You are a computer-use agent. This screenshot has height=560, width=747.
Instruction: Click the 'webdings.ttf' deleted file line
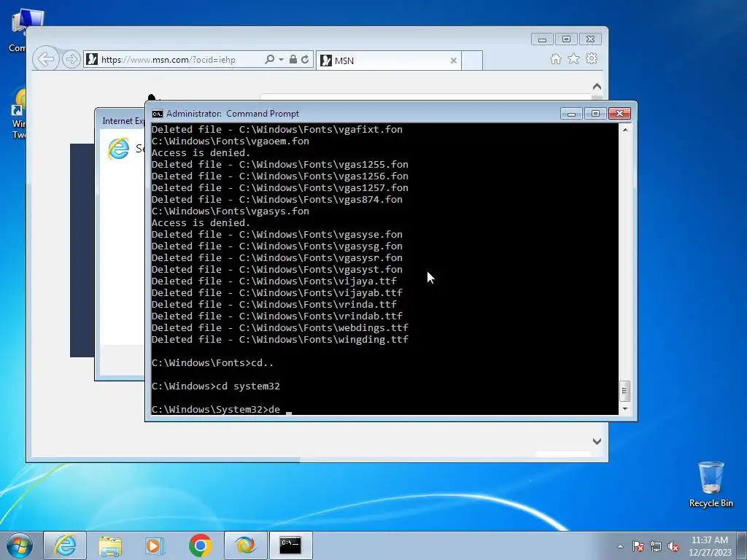(279, 327)
